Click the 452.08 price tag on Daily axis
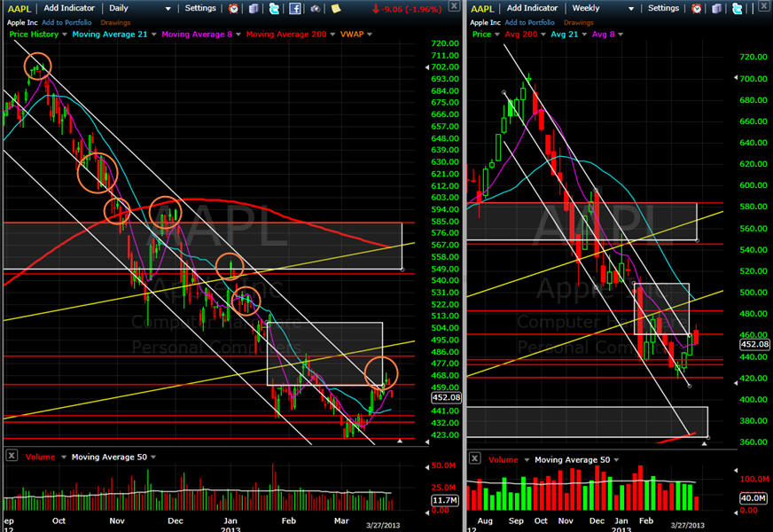Screen dimensions: 773x532 point(446,397)
